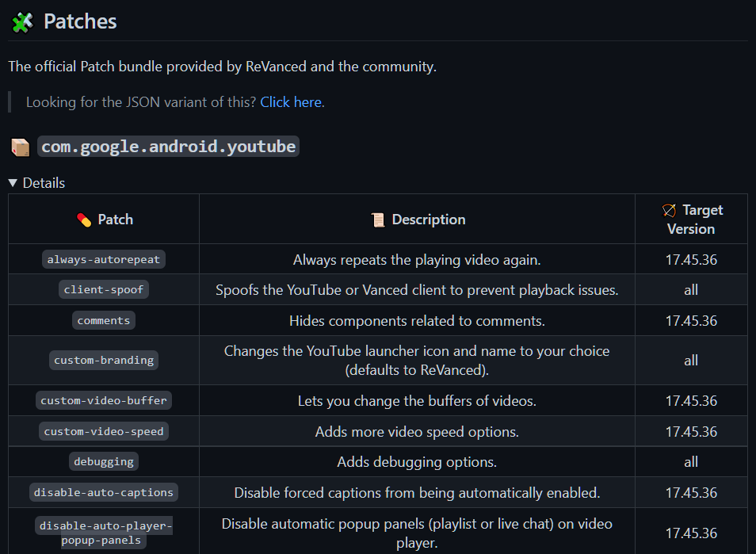Screen dimensions: 756x554
Task: Select the custom-video-speed patch tag
Action: (104, 431)
